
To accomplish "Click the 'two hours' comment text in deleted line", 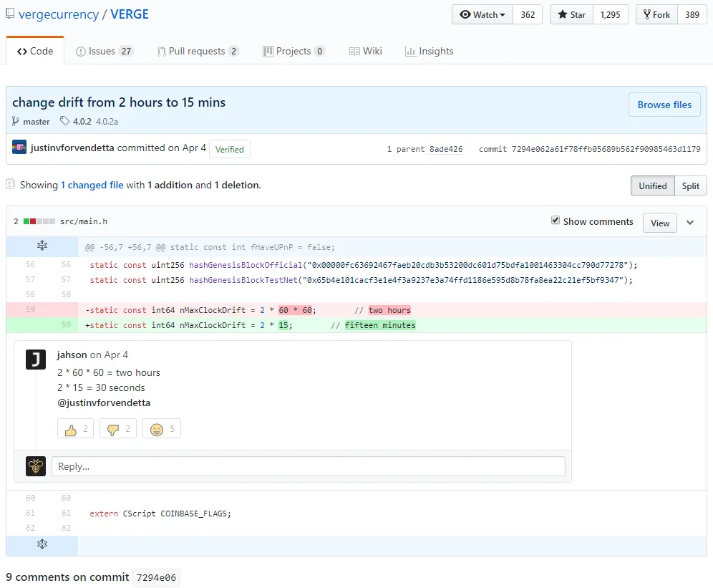I will (x=389, y=310).
